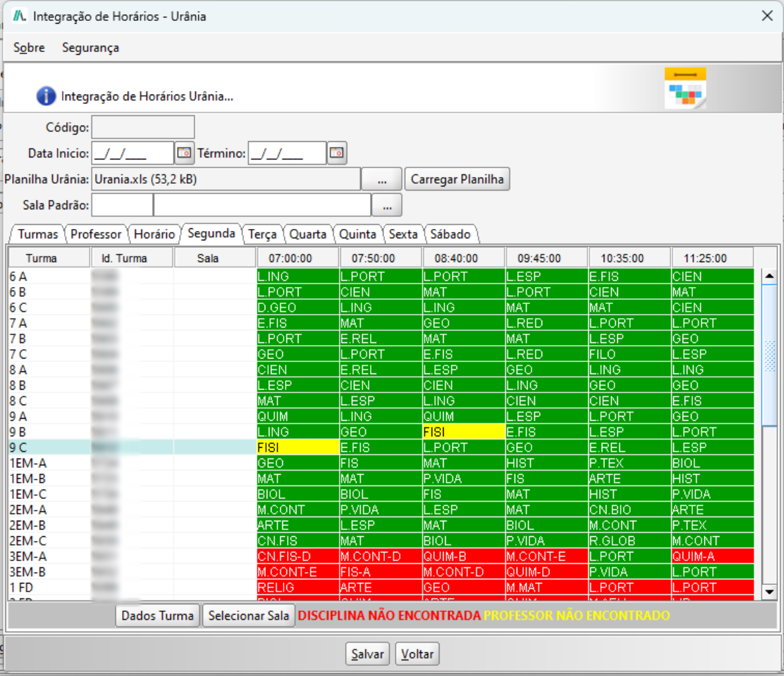Open the Data Inicio calendar picker
784x676 pixels.
point(184,153)
